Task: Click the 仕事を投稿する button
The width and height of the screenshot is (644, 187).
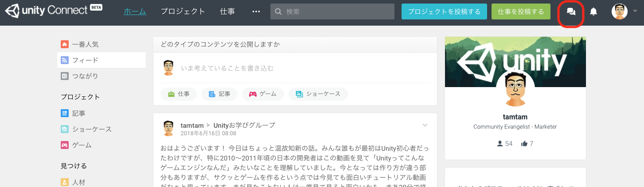Action: (x=521, y=11)
